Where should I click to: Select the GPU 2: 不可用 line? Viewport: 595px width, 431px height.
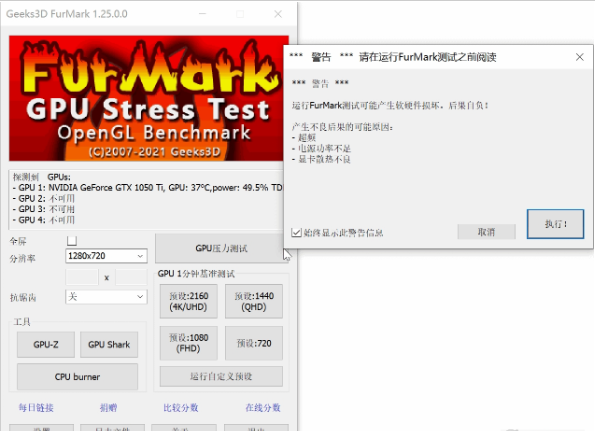point(44,198)
